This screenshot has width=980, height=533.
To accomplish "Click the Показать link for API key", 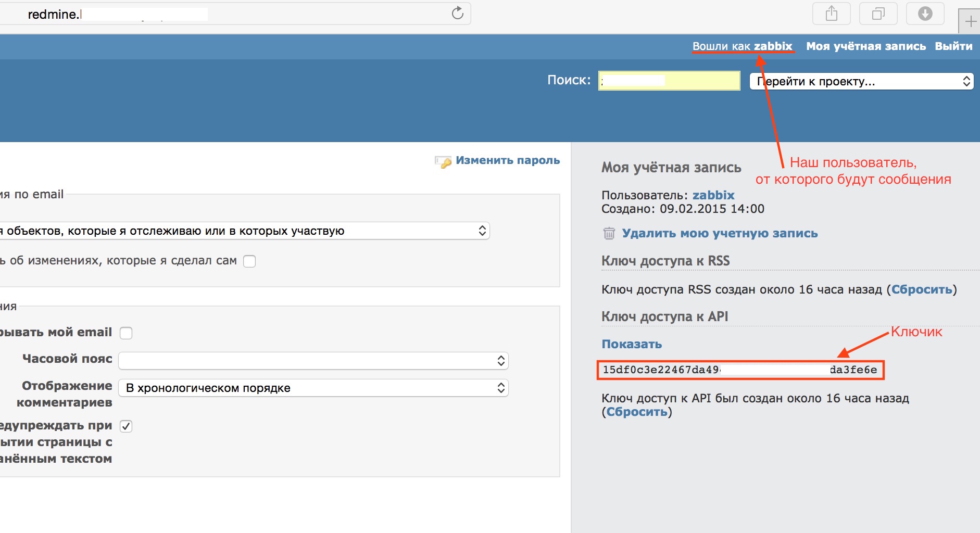I will [x=631, y=344].
